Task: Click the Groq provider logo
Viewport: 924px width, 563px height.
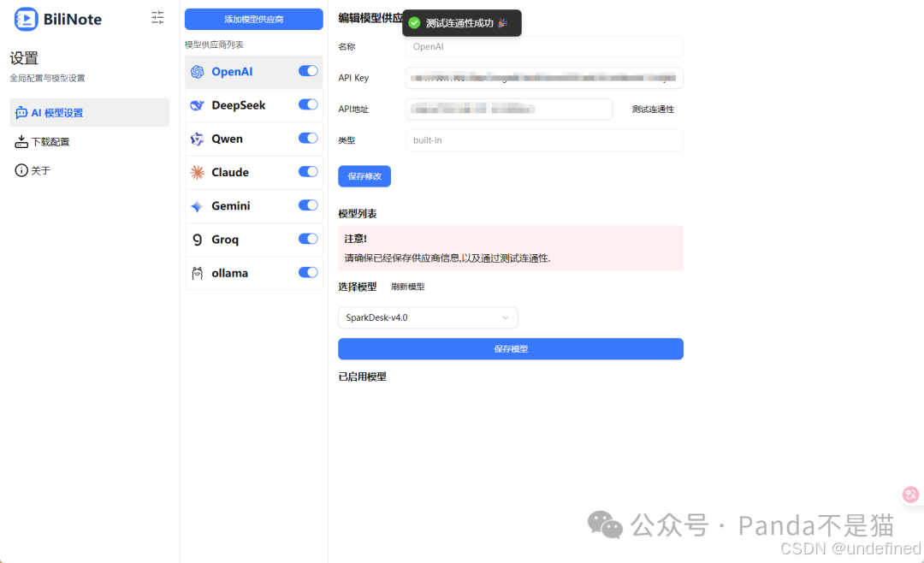Action: pyautogui.click(x=198, y=240)
